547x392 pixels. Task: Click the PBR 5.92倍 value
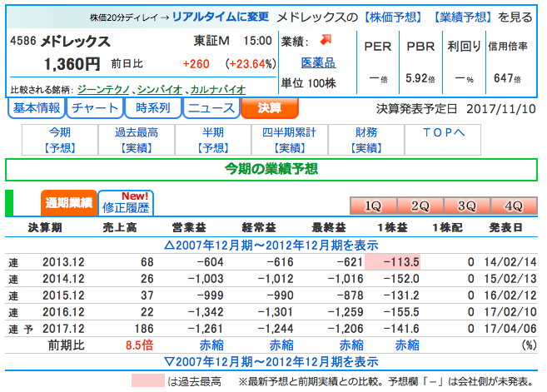click(420, 78)
